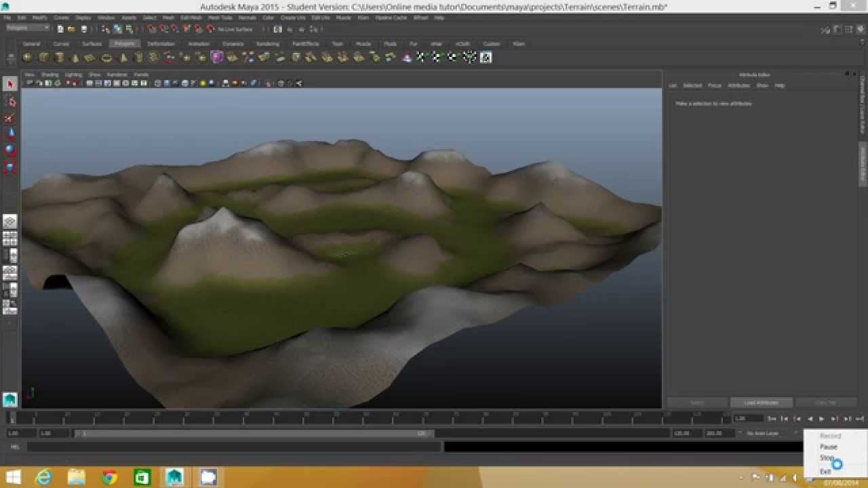Open Google Chrome from taskbar
Image resolution: width=868 pixels, height=488 pixels.
109,478
